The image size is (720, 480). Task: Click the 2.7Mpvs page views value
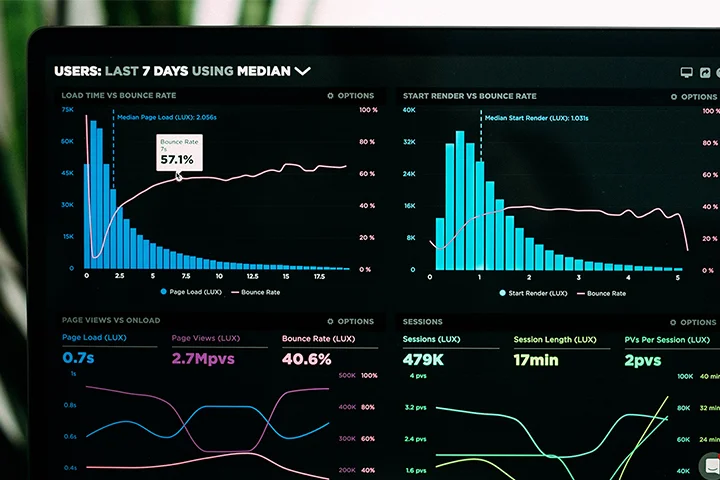tap(203, 359)
